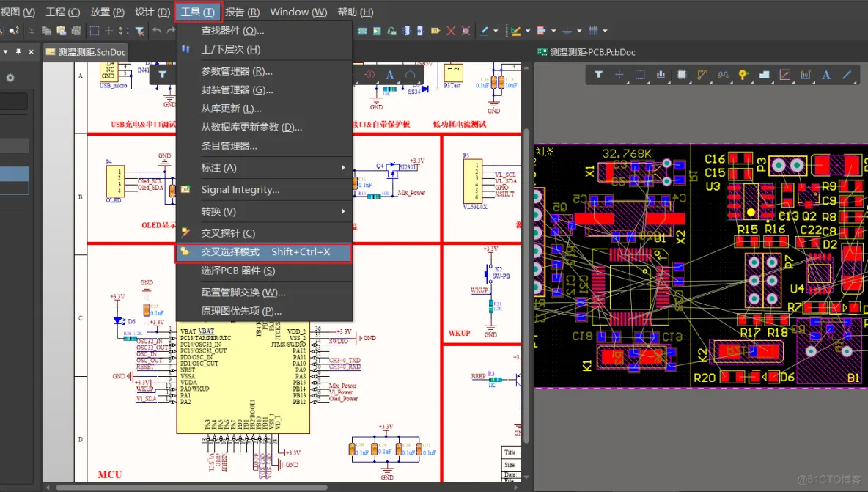Expand the 转换 (V) submenu arrow
Viewport: 868px width, 492px height.
coord(343,211)
